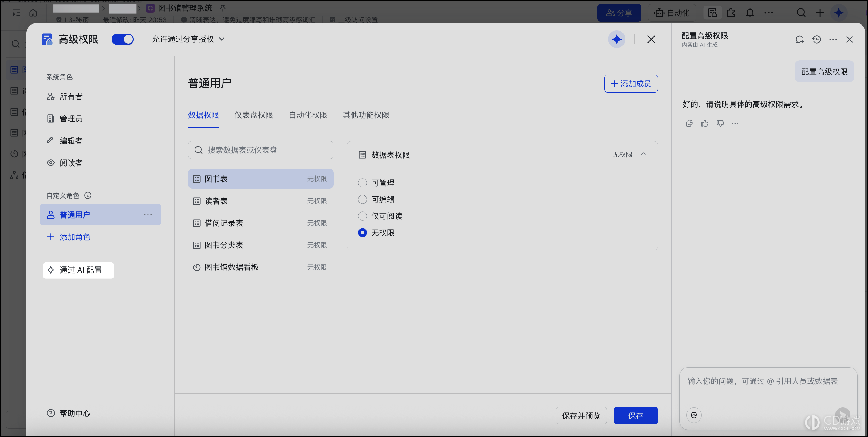Click the blue 保存 button
This screenshot has height=437, width=868.
click(x=636, y=416)
